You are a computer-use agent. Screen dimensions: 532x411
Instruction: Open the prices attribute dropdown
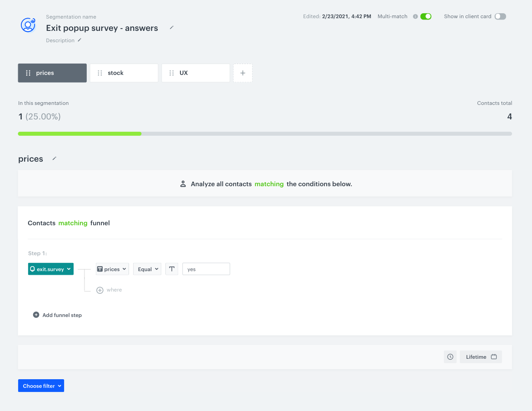(112, 269)
